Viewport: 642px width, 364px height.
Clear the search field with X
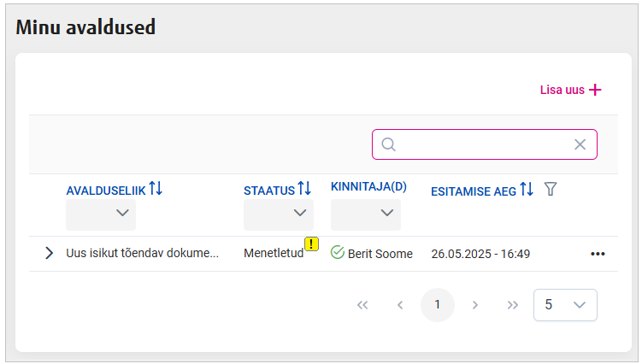[580, 144]
